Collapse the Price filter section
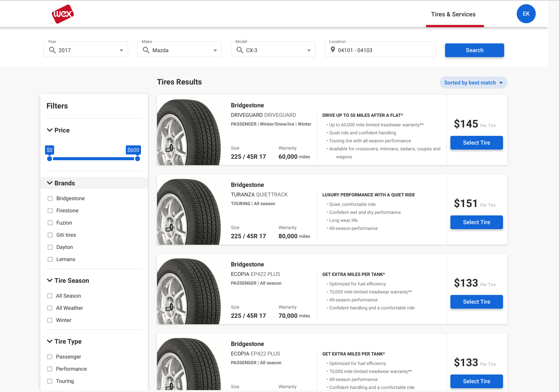Screen dimensions: 559x392 click(x=50, y=130)
